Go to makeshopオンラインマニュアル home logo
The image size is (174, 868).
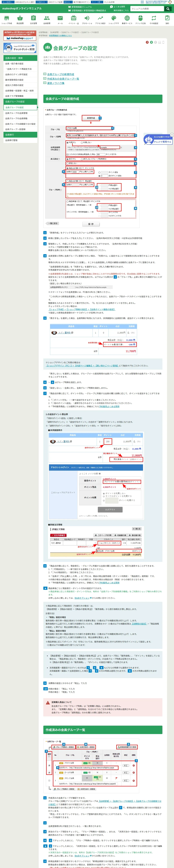click(x=22, y=8)
